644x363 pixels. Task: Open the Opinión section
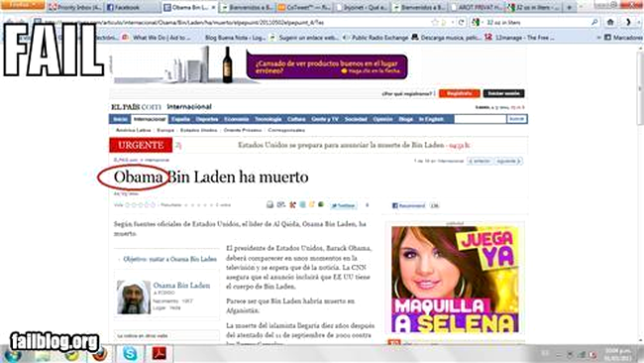point(382,119)
